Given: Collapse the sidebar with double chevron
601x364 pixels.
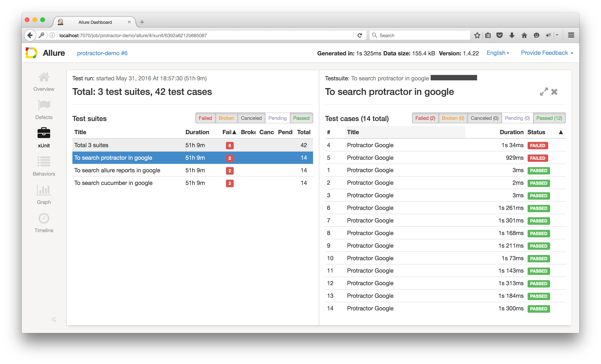Looking at the screenshot, I should pyautogui.click(x=54, y=319).
